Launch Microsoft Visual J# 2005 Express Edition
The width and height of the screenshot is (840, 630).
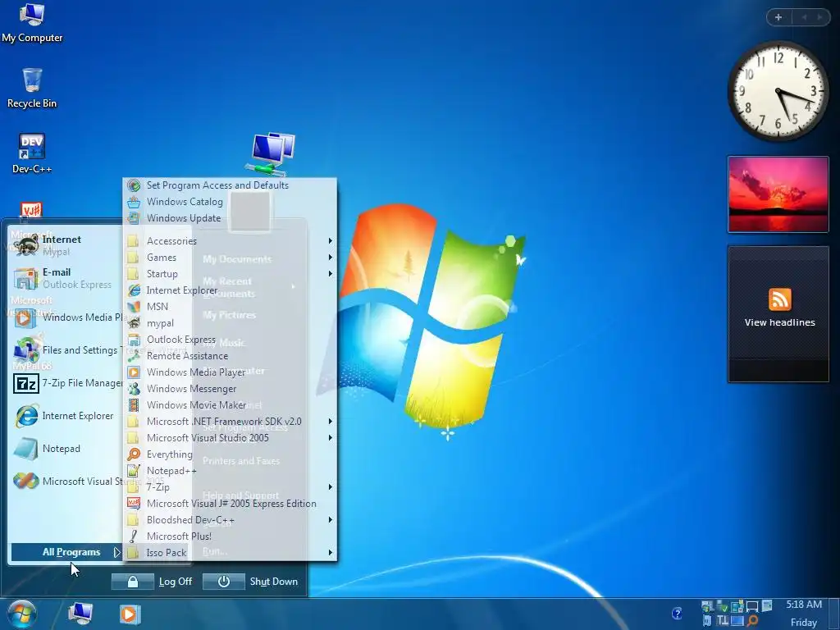coord(230,503)
